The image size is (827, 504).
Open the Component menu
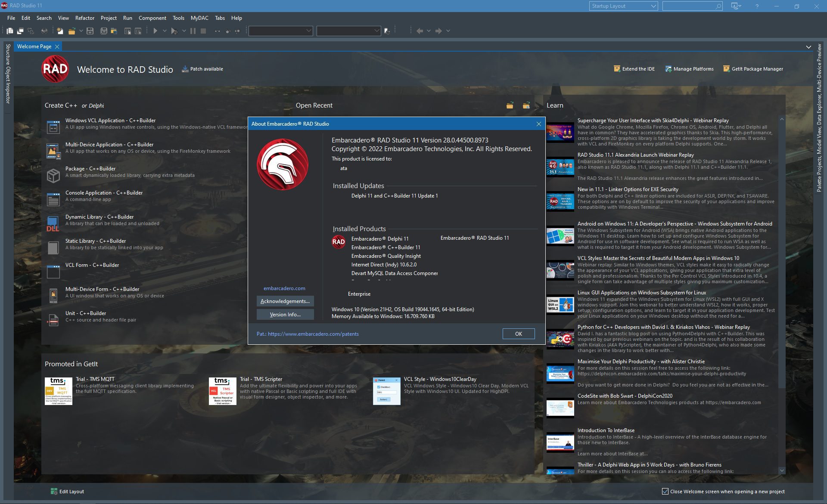[152, 18]
